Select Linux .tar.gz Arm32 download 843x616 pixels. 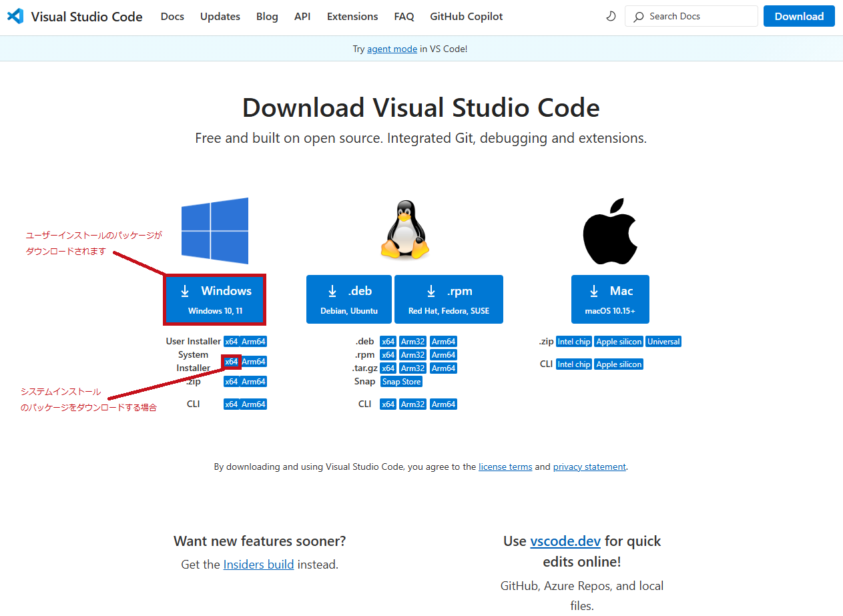(413, 368)
